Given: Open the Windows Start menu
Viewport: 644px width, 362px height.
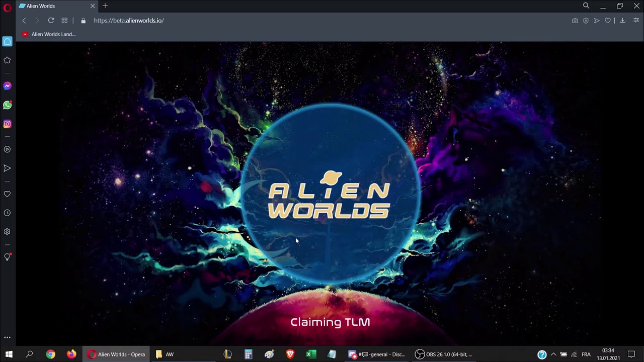Looking at the screenshot, I should point(9,354).
